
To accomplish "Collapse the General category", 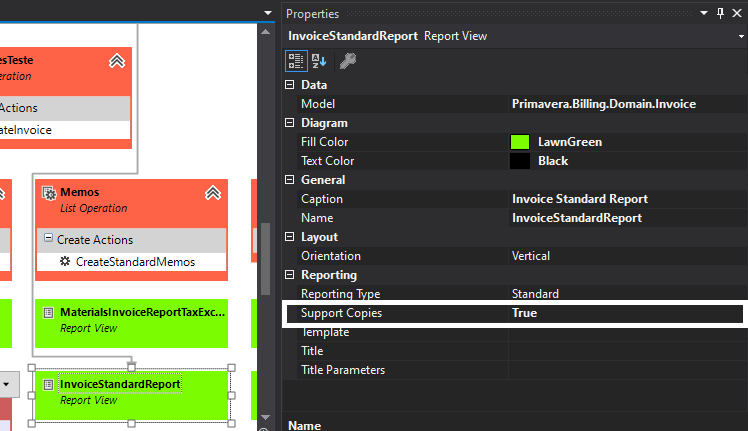I will tap(290, 179).
